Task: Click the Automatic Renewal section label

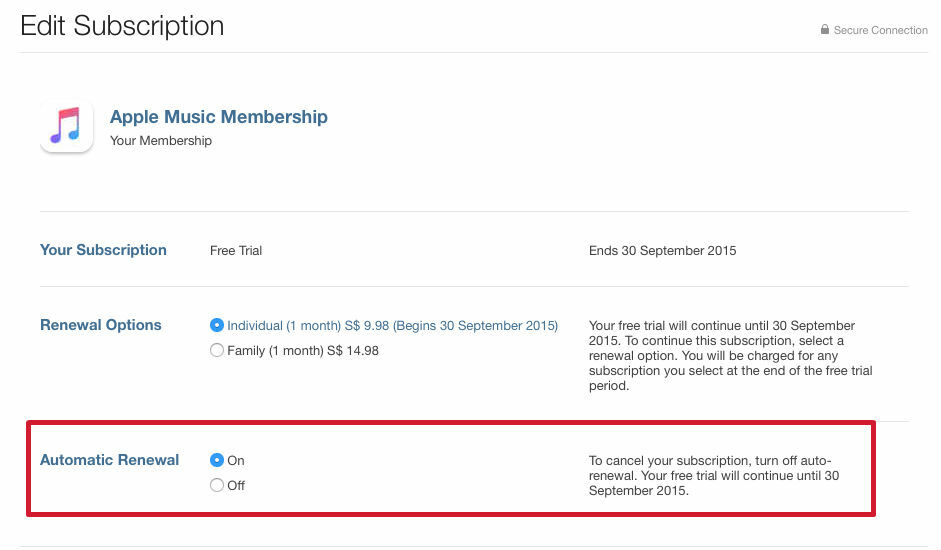Action: [109, 460]
